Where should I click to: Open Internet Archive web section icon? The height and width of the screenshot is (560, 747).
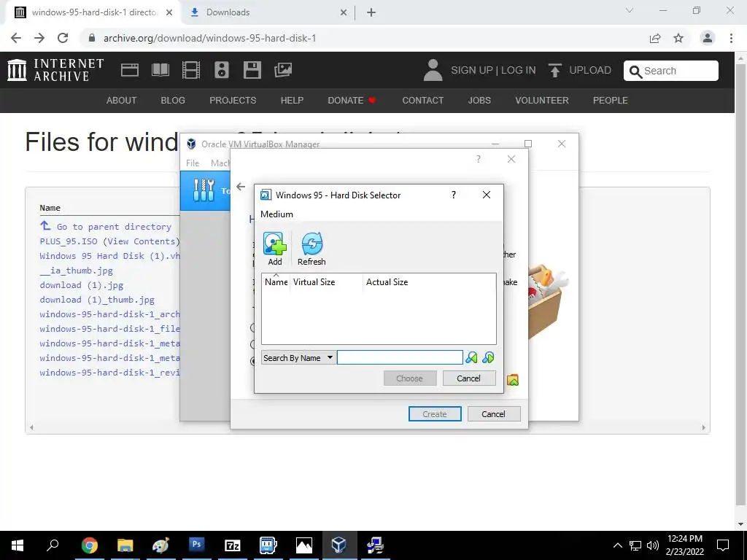(130, 70)
